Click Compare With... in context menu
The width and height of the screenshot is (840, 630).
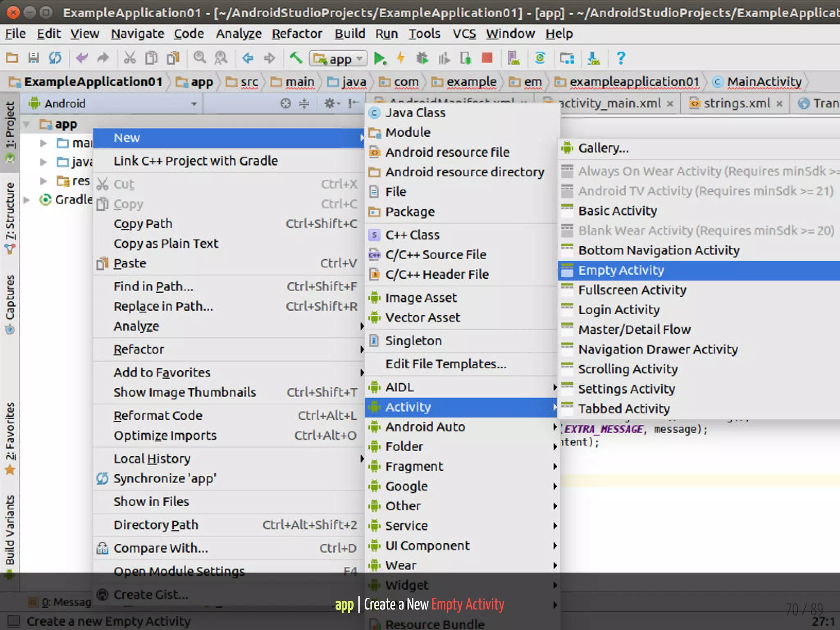click(x=229, y=548)
